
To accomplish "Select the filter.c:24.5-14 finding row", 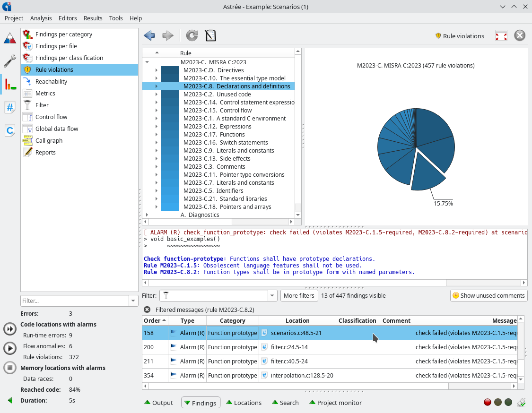I will 330,347.
